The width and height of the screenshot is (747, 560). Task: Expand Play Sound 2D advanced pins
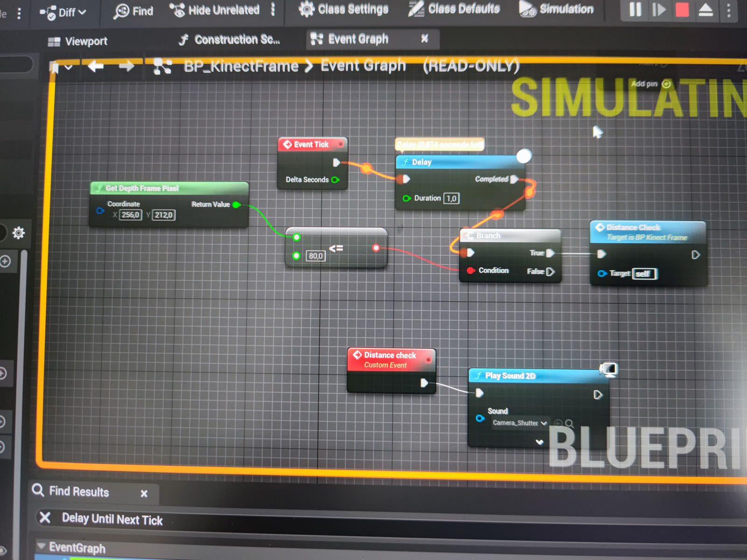(x=539, y=441)
